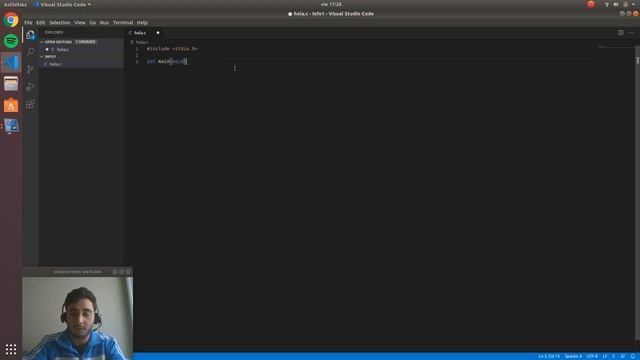This screenshot has height=360, width=640.
Task: Click the 1 UNSAVED badge
Action: pyautogui.click(x=85, y=42)
